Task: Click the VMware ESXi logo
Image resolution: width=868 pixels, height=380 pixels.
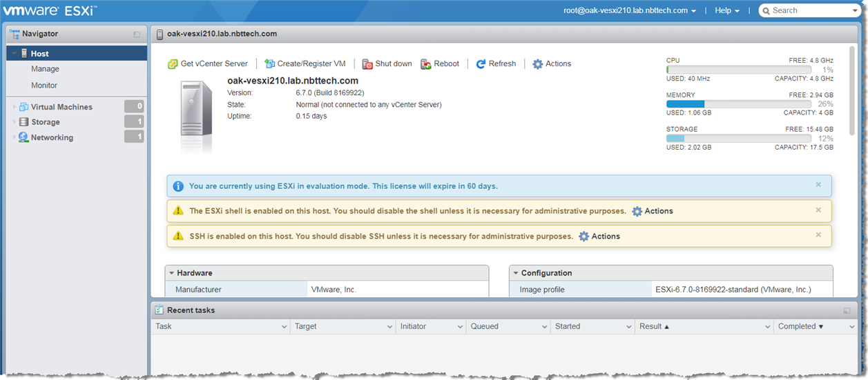Action: point(50,10)
